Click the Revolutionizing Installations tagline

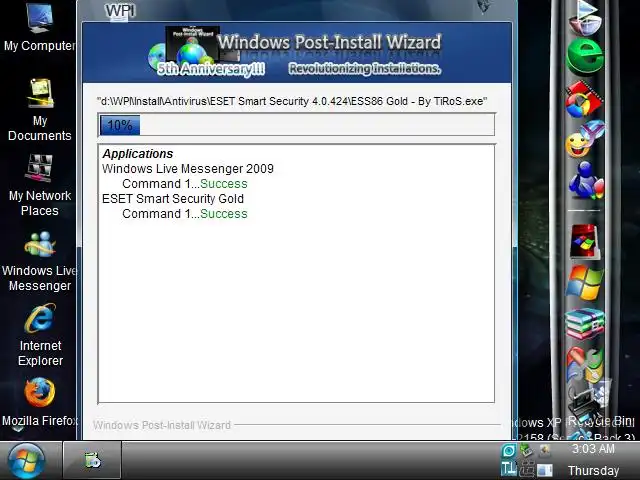365,69
